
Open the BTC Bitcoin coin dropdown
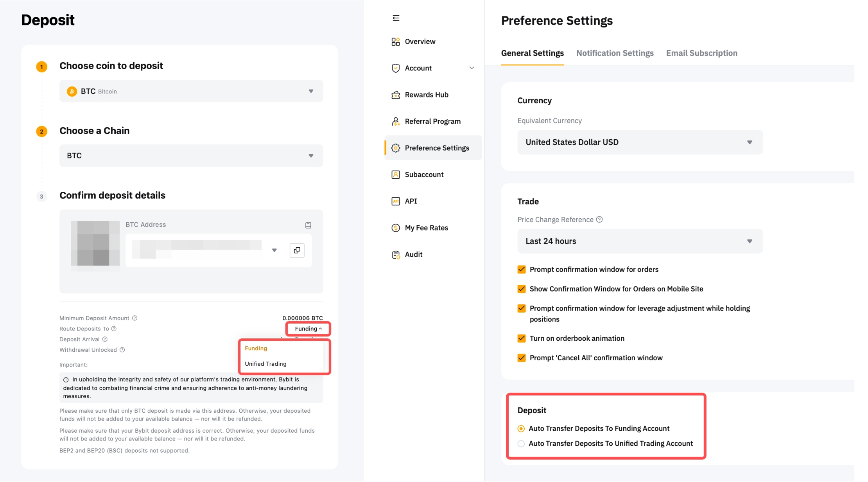pyautogui.click(x=191, y=91)
